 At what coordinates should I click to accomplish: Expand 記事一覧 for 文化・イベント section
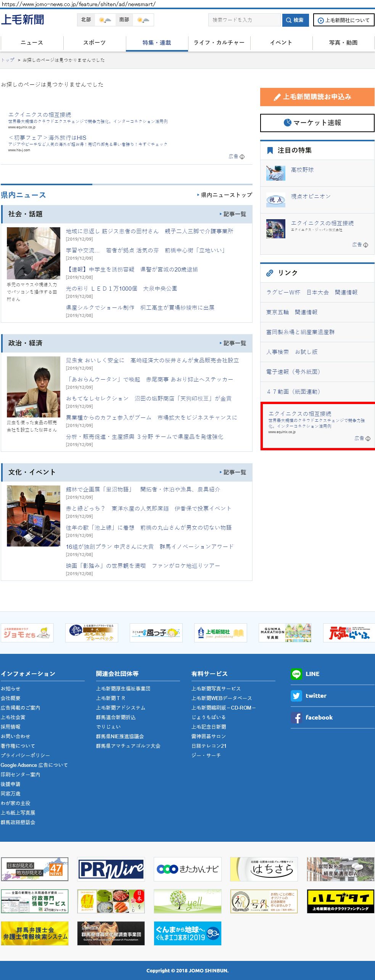pyautogui.click(x=233, y=472)
